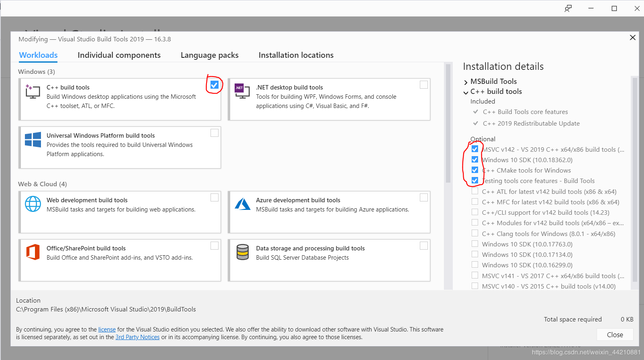Uncheck the C++ build tools workload
The height and width of the screenshot is (360, 644).
(215, 85)
